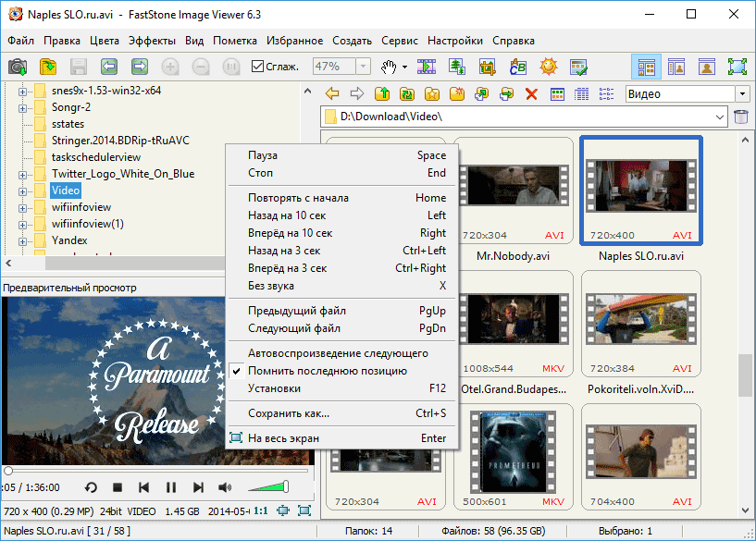Expand Twitter_Logo_White_On_Blue folder node
756x541 pixels.
(x=22, y=175)
